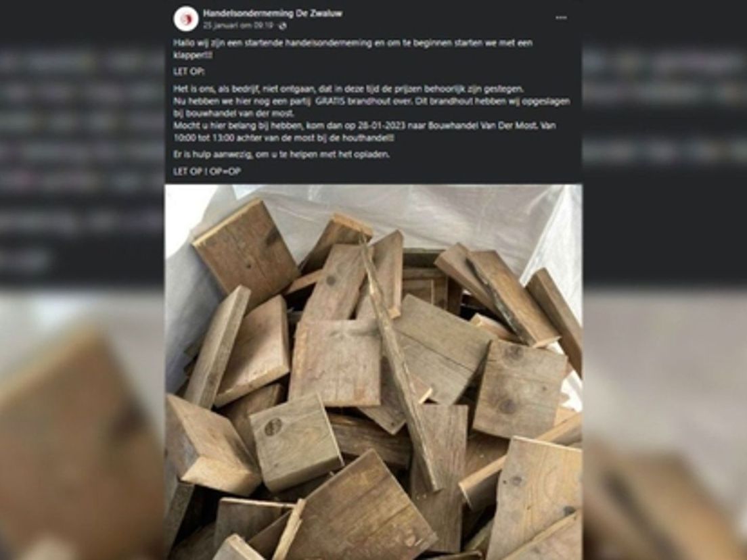Select the red swallow logo picture
The width and height of the screenshot is (747, 560).
186,19
